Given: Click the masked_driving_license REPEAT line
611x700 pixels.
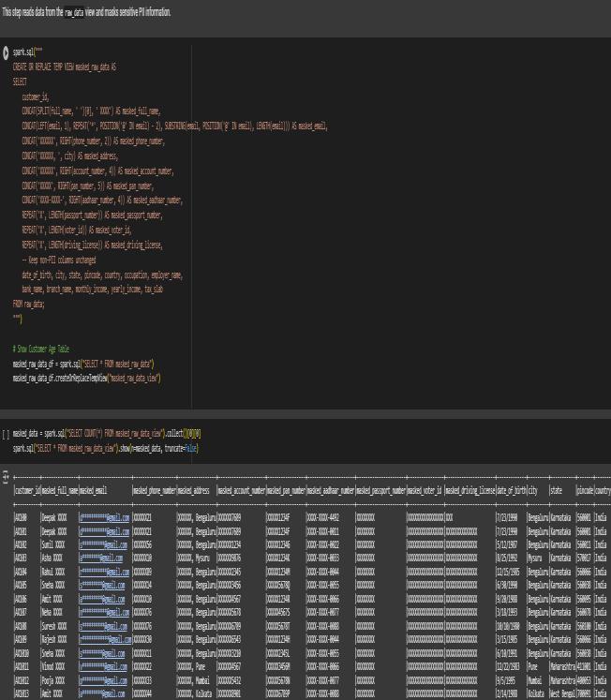Looking at the screenshot, I should click(x=93, y=246).
